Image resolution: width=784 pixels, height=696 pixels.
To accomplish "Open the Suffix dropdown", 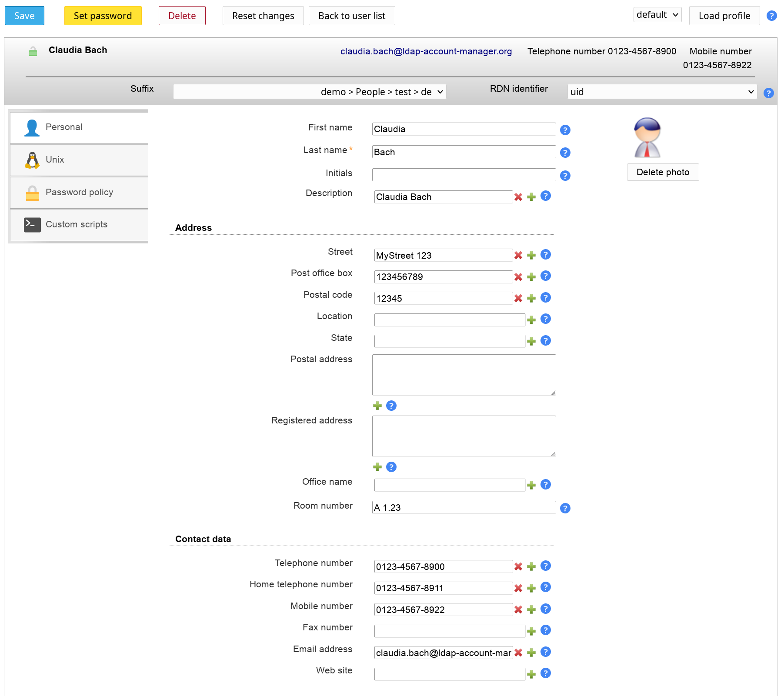I will [310, 92].
